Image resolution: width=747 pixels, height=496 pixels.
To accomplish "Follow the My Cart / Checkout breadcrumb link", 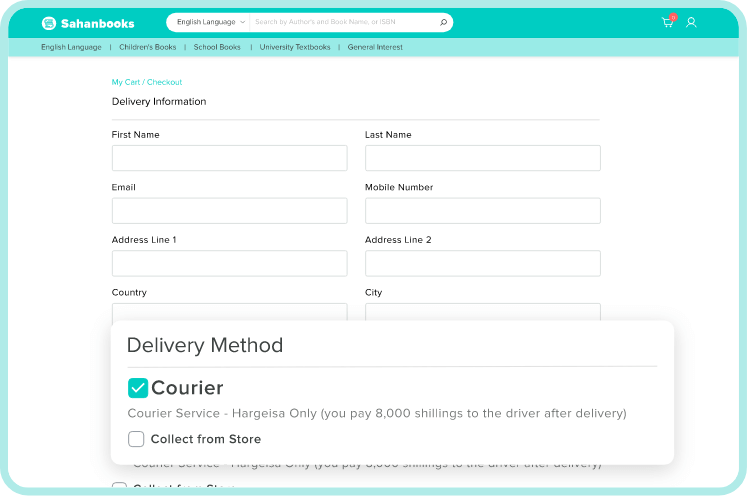I will (x=147, y=82).
